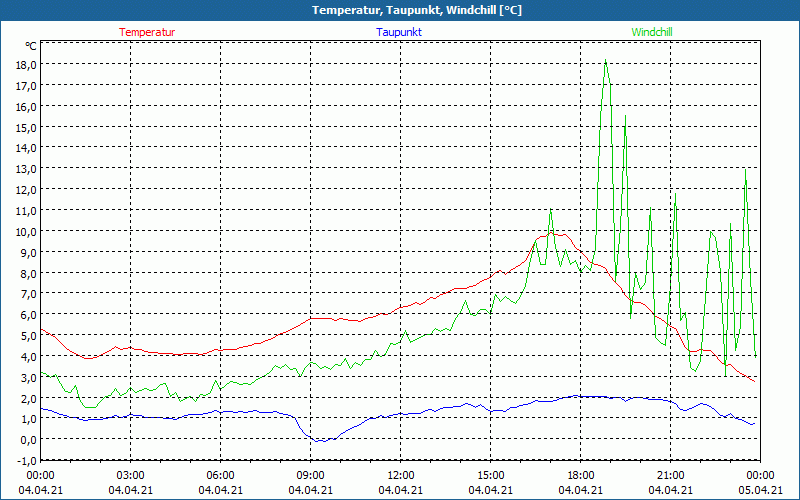Click the 4,0 y-axis value
Image resolution: width=800 pixels, height=500 pixels.
coord(29,357)
